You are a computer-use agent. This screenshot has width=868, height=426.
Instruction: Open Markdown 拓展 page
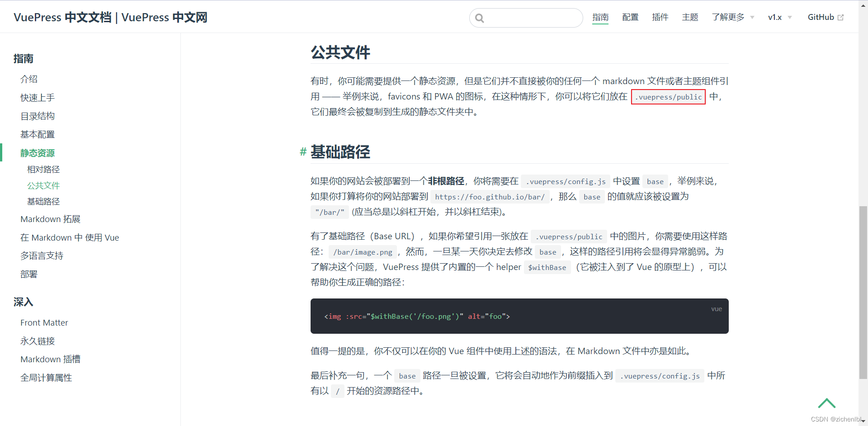(x=50, y=219)
